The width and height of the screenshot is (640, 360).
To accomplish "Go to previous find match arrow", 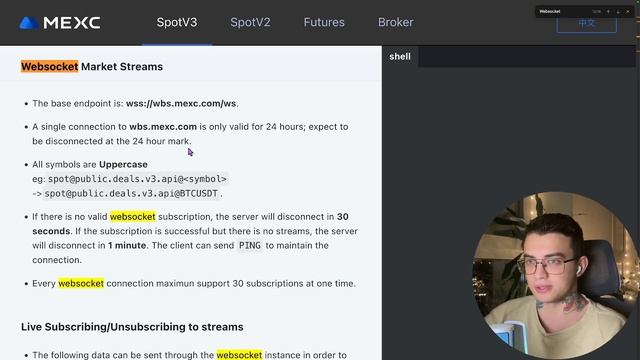I will pyautogui.click(x=608, y=11).
